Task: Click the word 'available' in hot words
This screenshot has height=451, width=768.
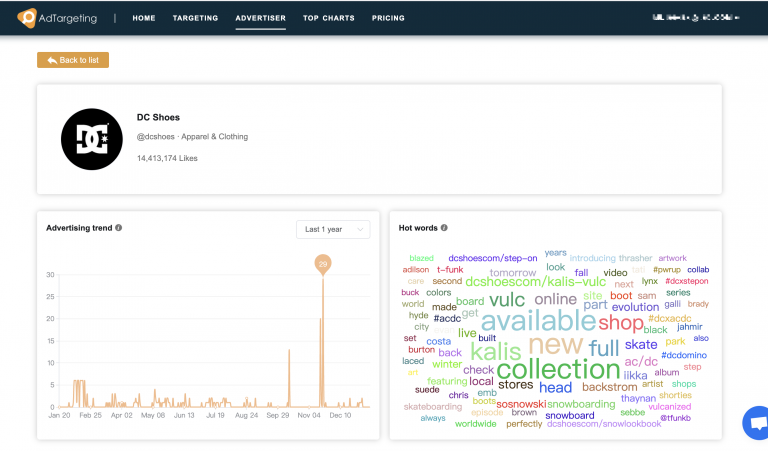Action: click(538, 321)
